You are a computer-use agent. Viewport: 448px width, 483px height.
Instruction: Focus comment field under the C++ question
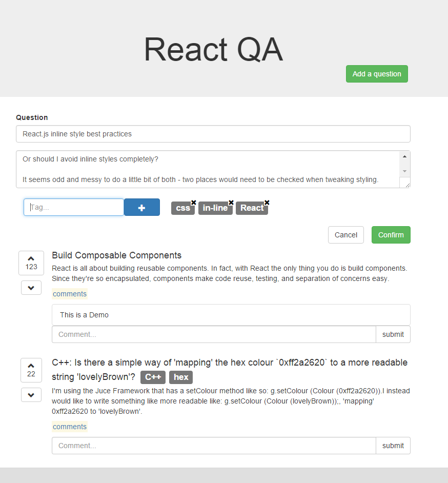214,446
